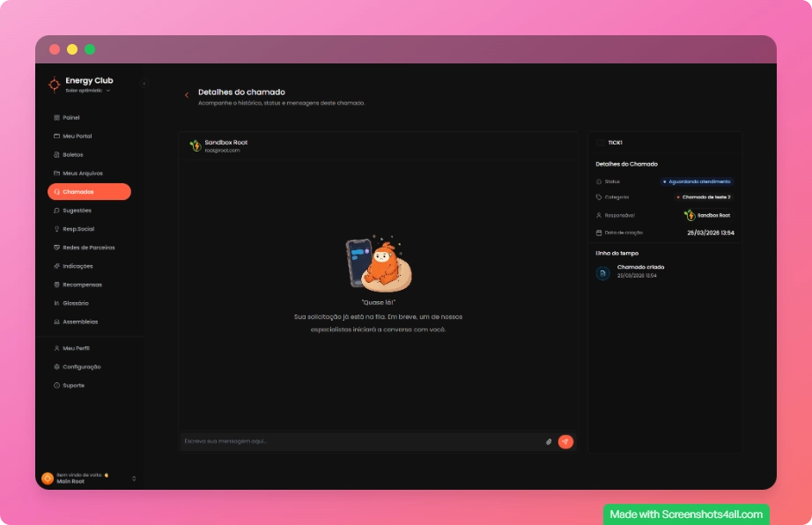The height and width of the screenshot is (525, 812).
Task: Click the calendar icon beside Data de criação
Action: click(599, 233)
